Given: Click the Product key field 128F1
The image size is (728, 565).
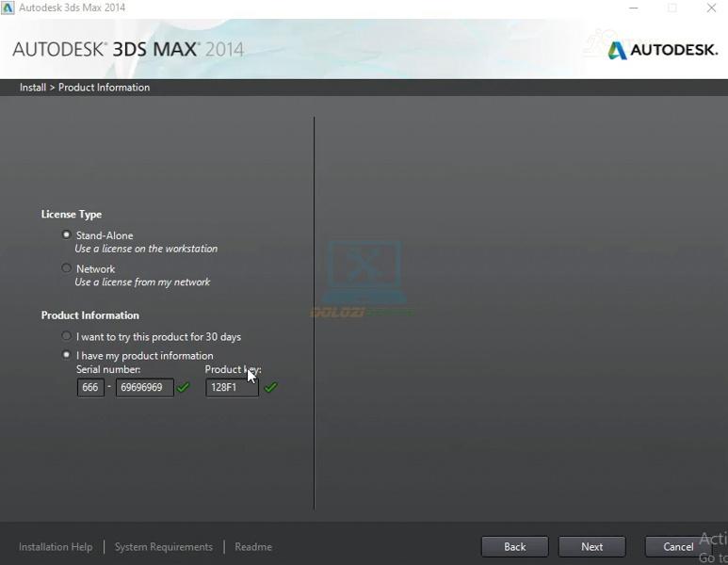Looking at the screenshot, I should click(x=232, y=387).
